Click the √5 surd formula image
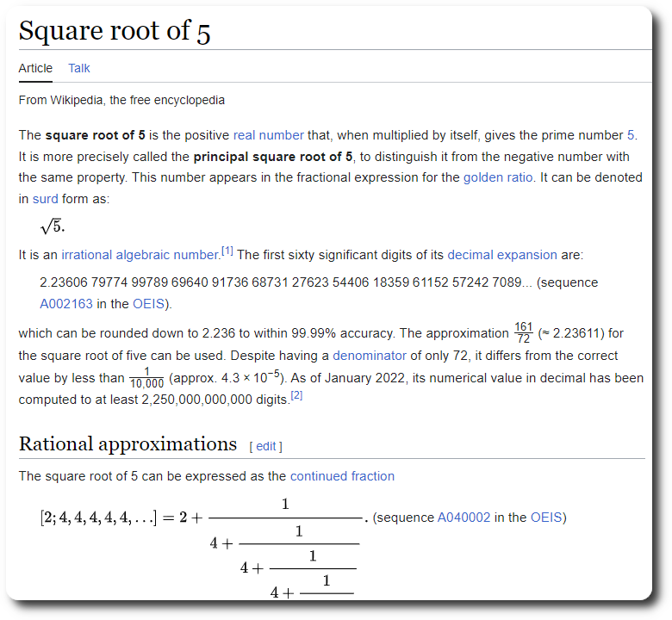Viewport: 672px width, 620px height. [52, 227]
